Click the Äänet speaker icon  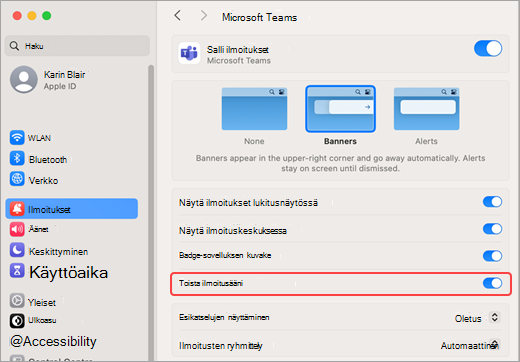tap(17, 229)
